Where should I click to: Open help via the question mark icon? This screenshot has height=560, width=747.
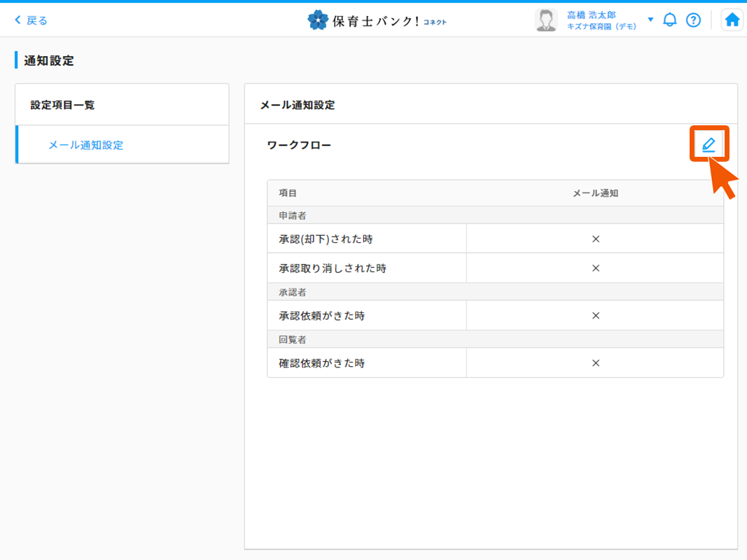pyautogui.click(x=693, y=20)
